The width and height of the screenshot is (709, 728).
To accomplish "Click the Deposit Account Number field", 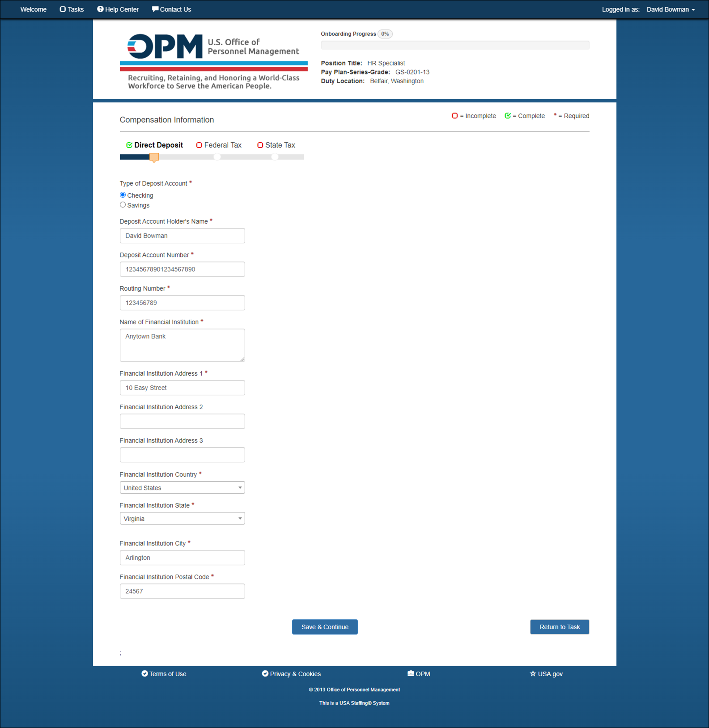I will [182, 269].
